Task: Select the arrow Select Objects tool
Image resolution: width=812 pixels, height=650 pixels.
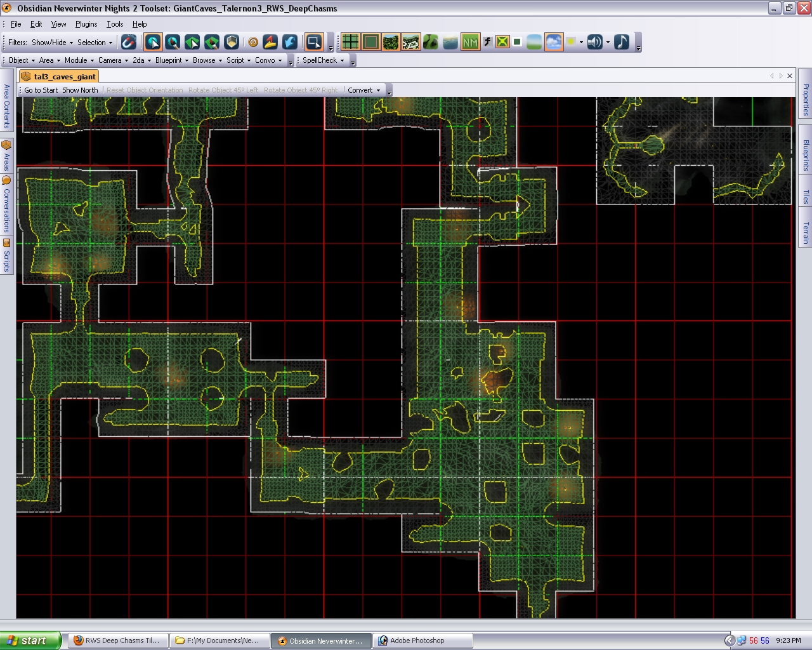Action: pos(153,43)
